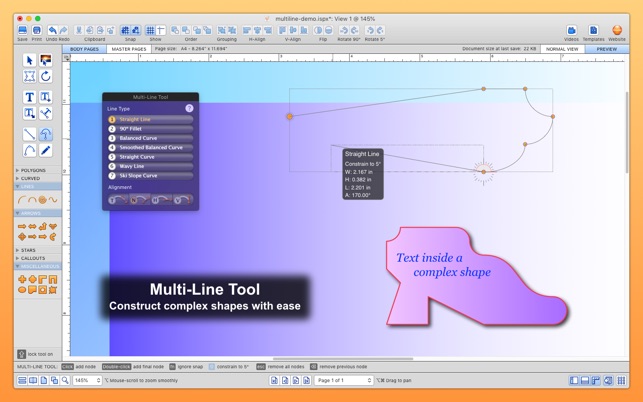
Task: Select the curve arc tool
Action: point(29,151)
